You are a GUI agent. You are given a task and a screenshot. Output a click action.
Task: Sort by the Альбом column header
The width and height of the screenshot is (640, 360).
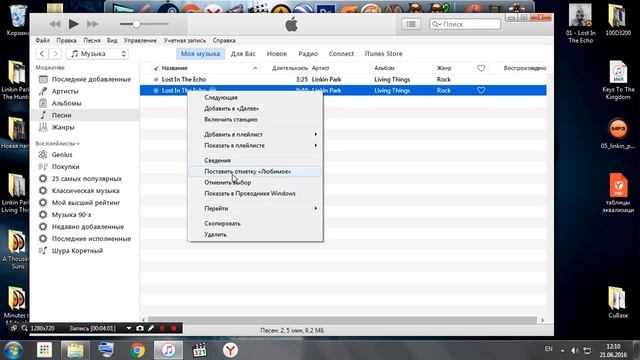[384, 68]
